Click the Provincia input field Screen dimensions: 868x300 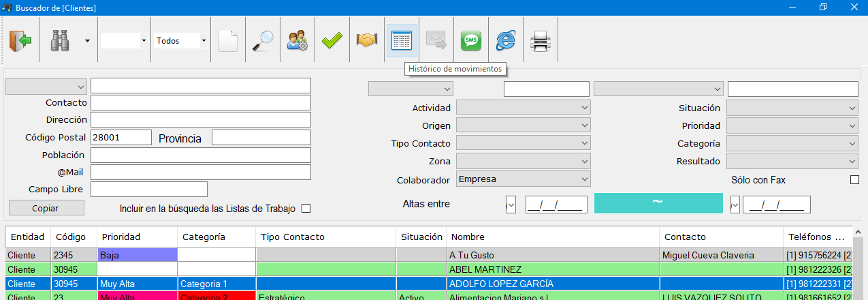261,137
